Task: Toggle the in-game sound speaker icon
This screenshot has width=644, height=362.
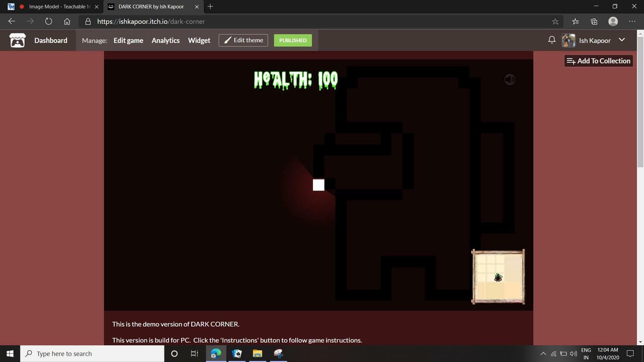Action: (x=510, y=79)
